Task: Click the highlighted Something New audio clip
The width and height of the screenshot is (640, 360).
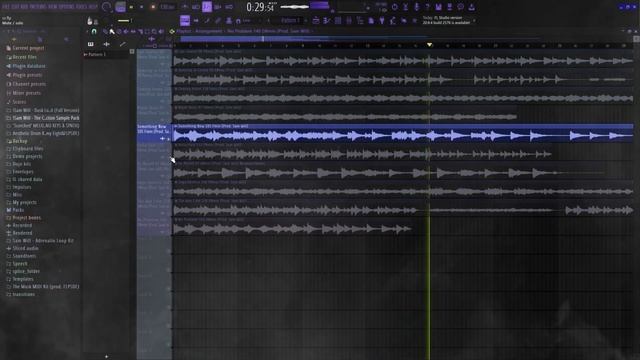Action: pyautogui.click(x=403, y=133)
